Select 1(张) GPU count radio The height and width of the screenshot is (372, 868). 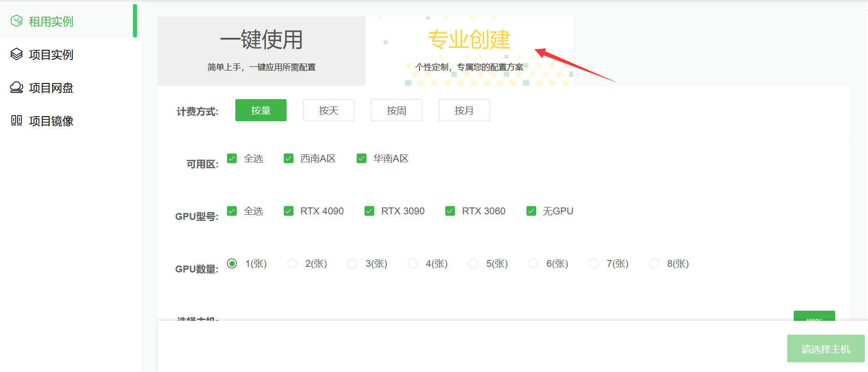click(x=232, y=264)
